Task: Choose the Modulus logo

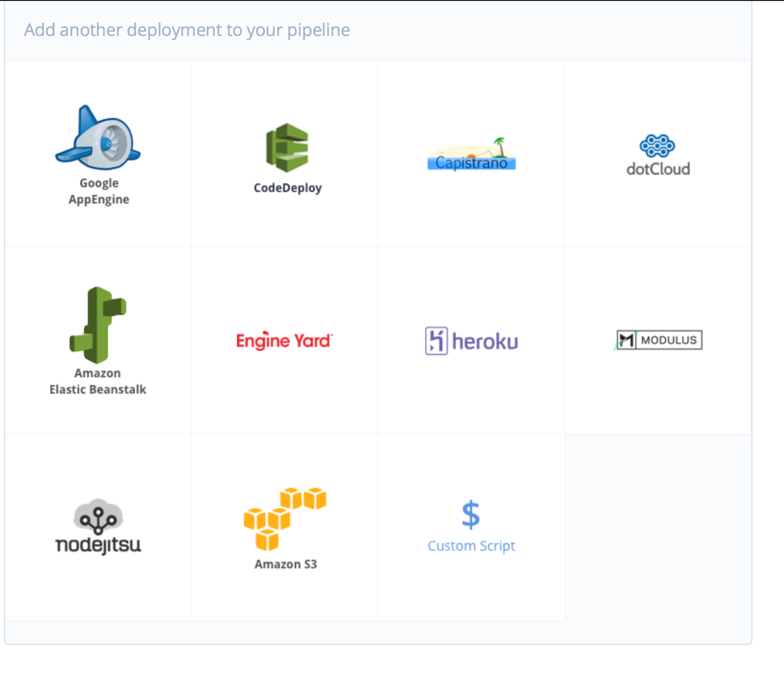Action: pyautogui.click(x=658, y=340)
